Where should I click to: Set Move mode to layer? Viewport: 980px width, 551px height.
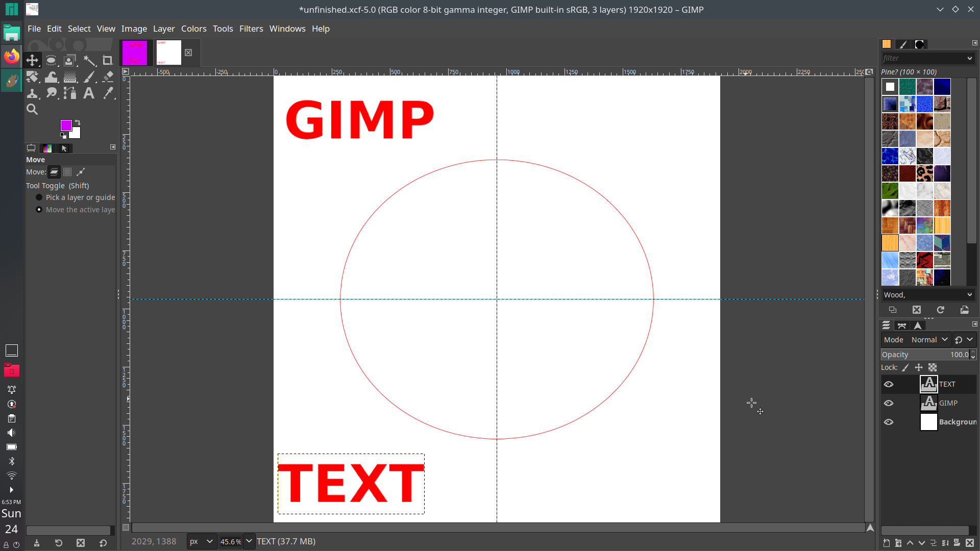click(x=54, y=172)
